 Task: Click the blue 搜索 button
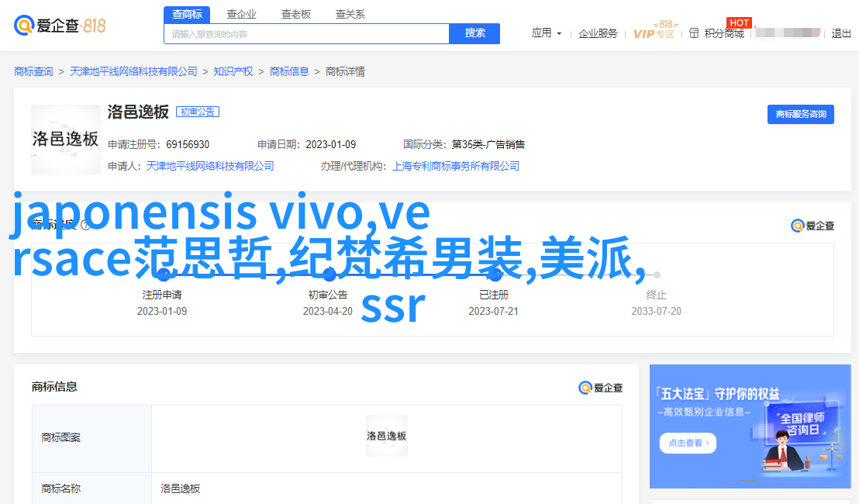[x=474, y=33]
